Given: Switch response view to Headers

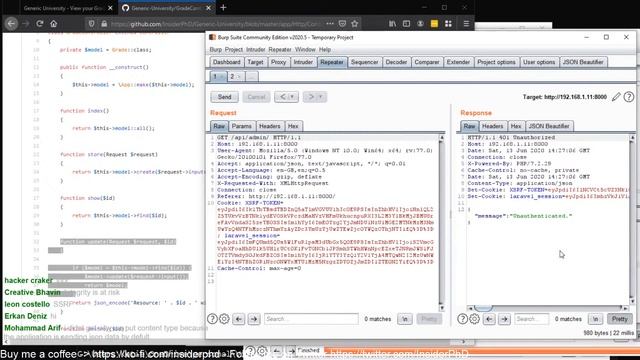Looking at the screenshot, I should [x=493, y=126].
